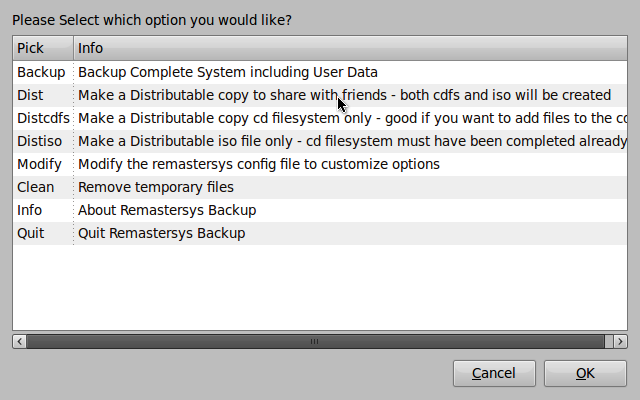Select the Dist option row
The image size is (640, 400).
pos(30,95)
